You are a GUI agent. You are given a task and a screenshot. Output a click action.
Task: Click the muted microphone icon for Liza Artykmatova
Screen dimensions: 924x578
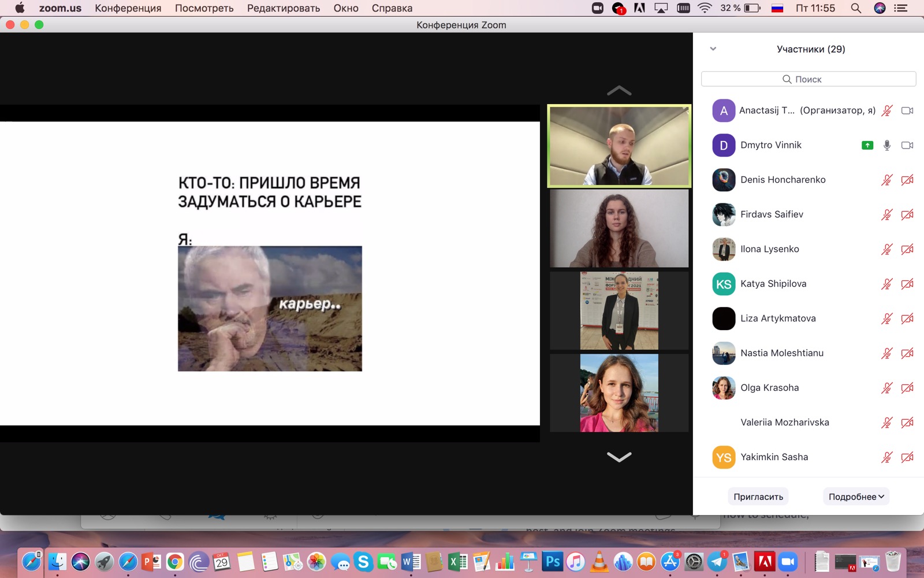point(887,318)
